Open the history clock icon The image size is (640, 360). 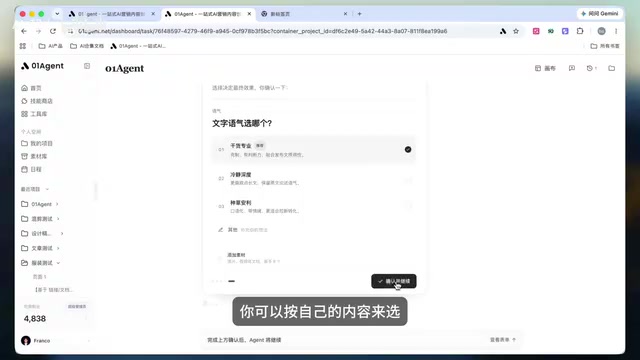point(591,68)
